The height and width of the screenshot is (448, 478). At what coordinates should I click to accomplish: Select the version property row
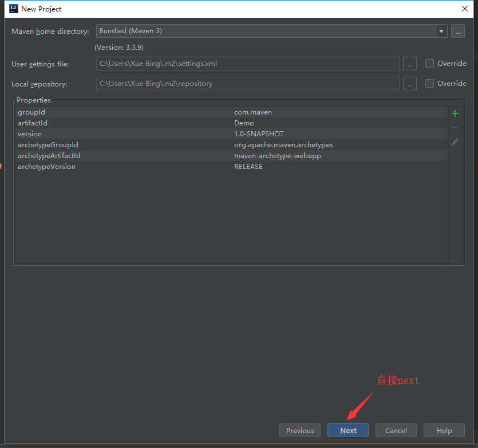tap(231, 134)
